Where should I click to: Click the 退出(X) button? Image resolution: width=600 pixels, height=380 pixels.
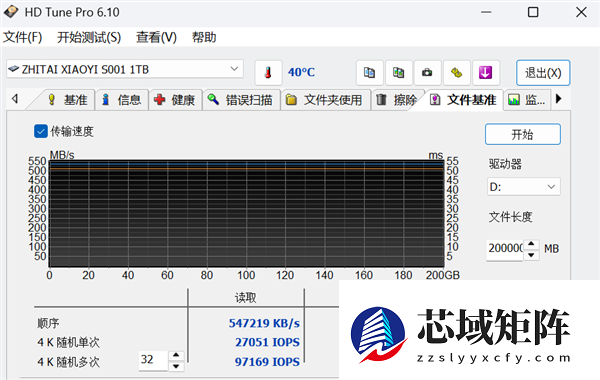click(x=543, y=73)
